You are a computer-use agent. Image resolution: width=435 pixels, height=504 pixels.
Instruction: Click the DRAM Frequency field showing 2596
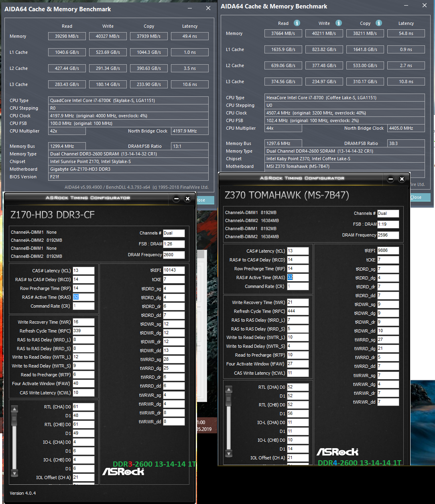[388, 235]
